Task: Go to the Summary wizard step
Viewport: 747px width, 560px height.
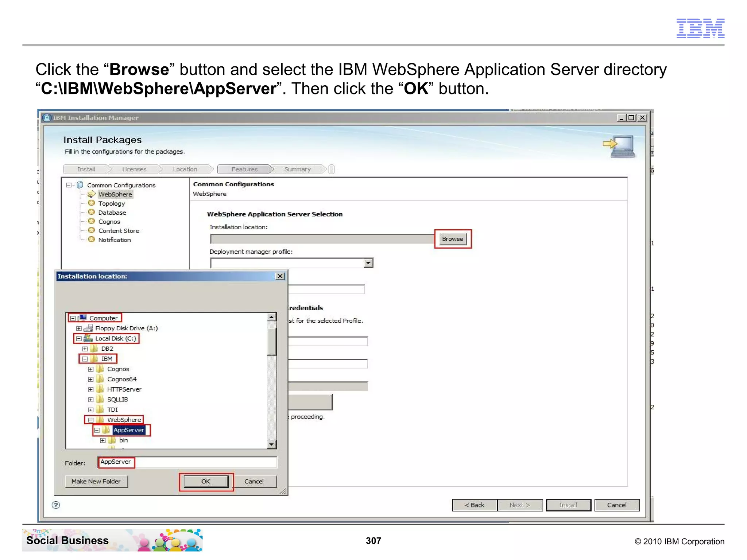Action: [x=298, y=169]
